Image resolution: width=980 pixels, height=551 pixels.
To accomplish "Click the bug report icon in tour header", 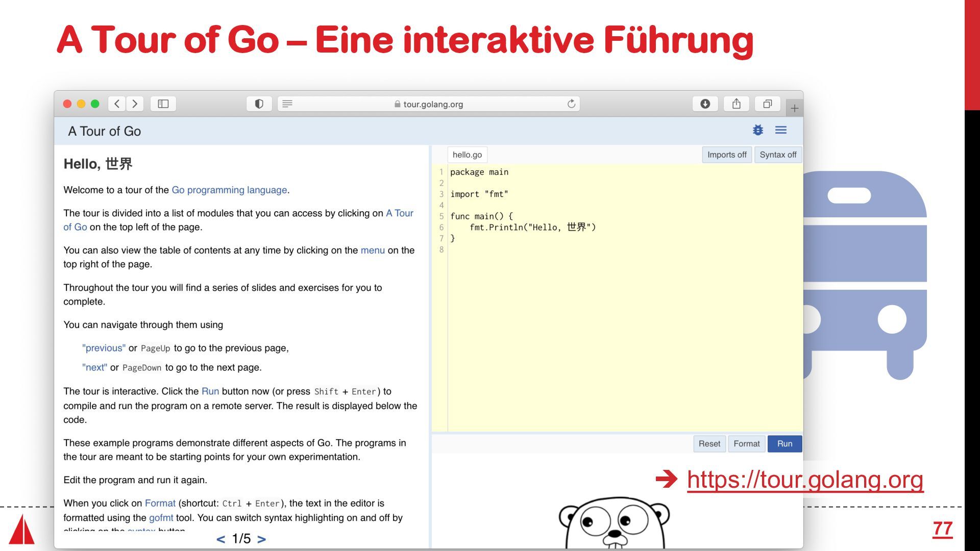I will pos(758,130).
